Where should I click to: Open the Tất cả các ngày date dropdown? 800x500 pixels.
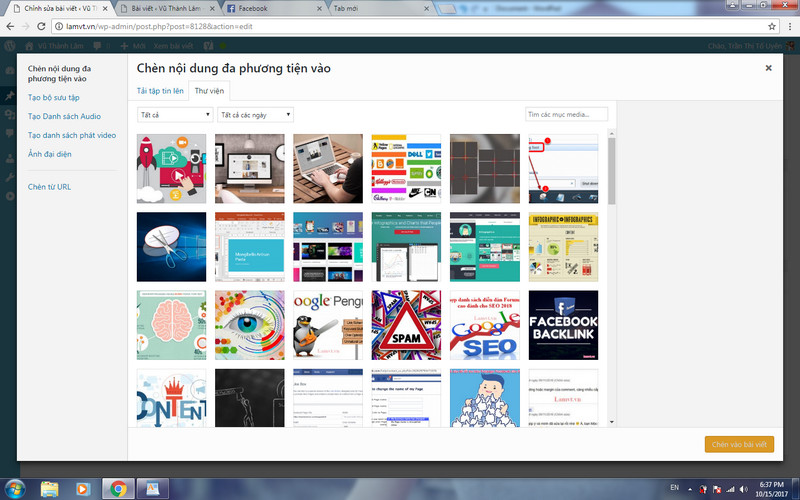click(256, 115)
